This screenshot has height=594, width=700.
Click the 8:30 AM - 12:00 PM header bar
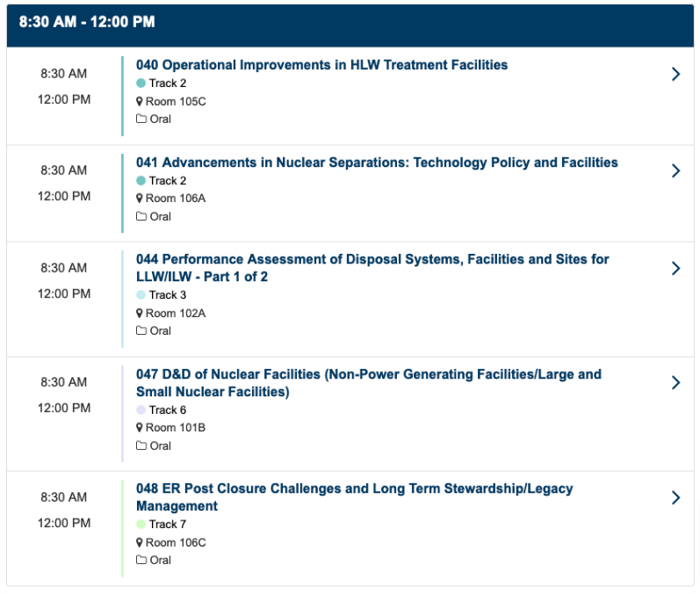(x=350, y=23)
